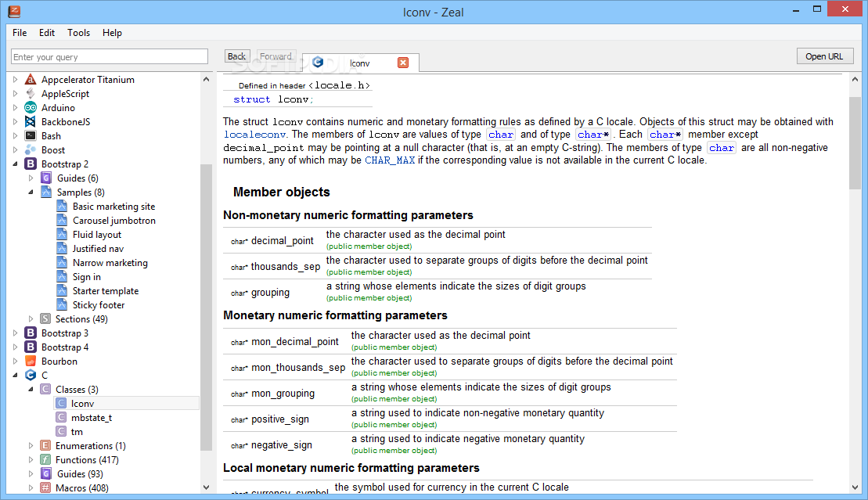Screen dimensions: 868x500
Task: Follow the CHAR_MAX link
Action: point(390,160)
